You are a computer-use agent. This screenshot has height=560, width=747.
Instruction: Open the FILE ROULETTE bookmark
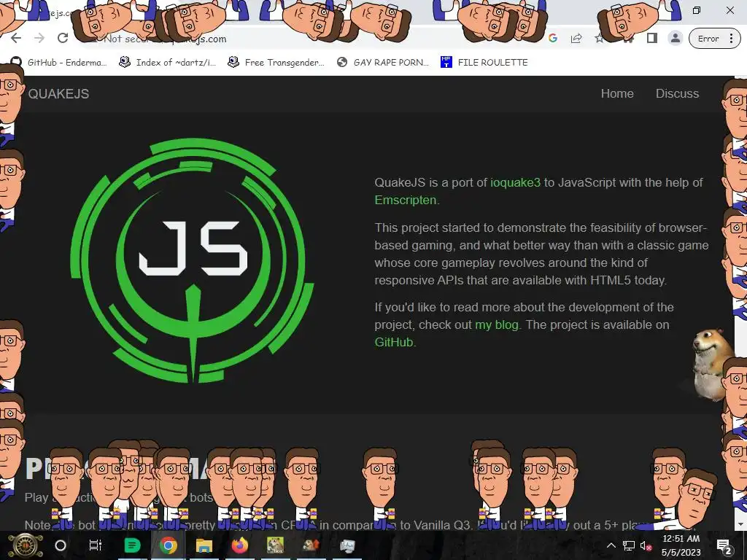pos(484,63)
